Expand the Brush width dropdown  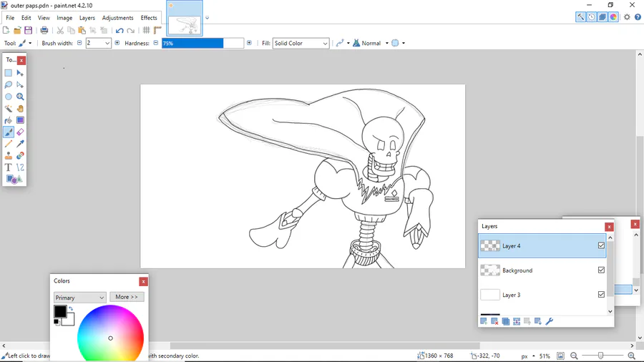[107, 44]
